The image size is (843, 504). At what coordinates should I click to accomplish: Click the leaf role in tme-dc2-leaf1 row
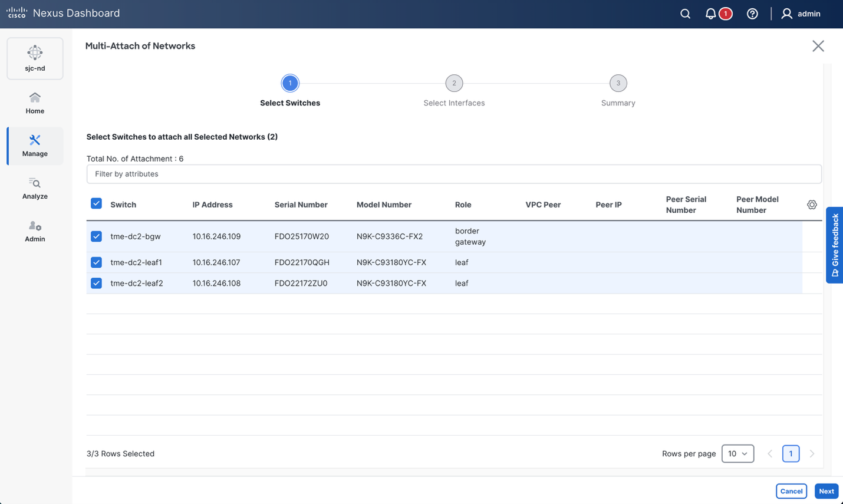[462, 262]
